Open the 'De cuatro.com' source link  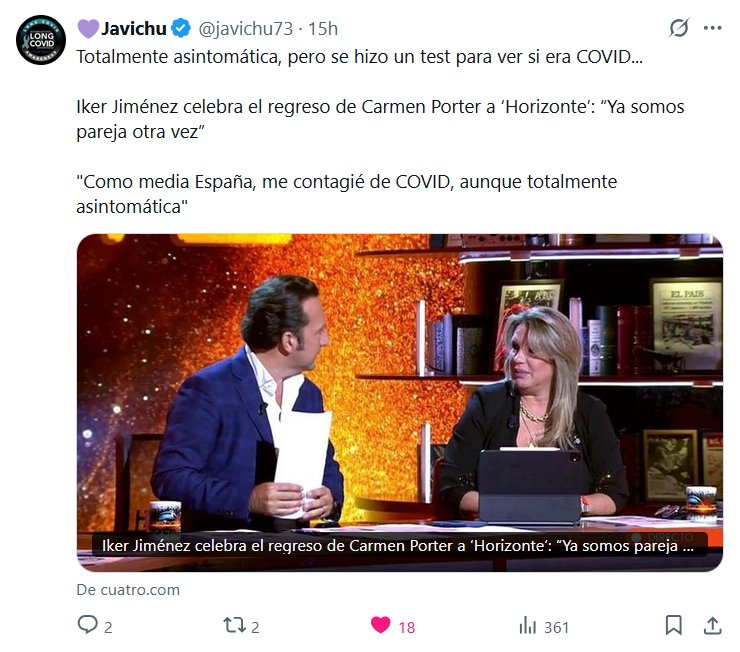(128, 590)
